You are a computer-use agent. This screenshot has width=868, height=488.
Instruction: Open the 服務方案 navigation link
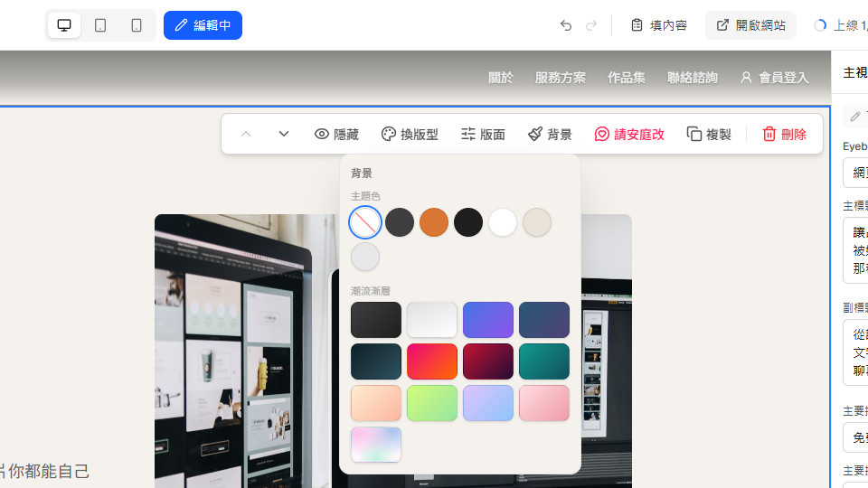(561, 78)
